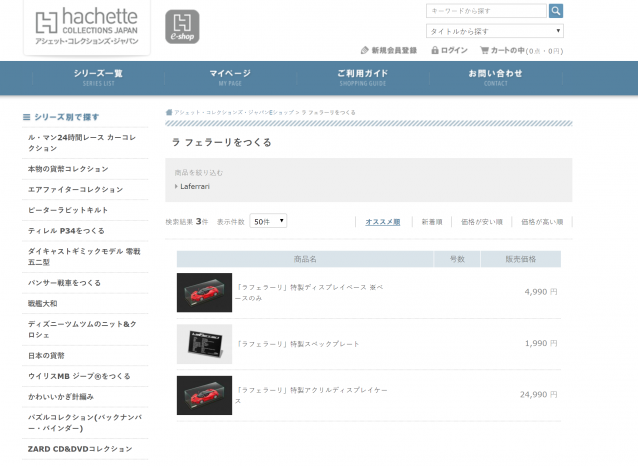Sort by オススメ順
This screenshot has height=466, width=638.
(383, 222)
